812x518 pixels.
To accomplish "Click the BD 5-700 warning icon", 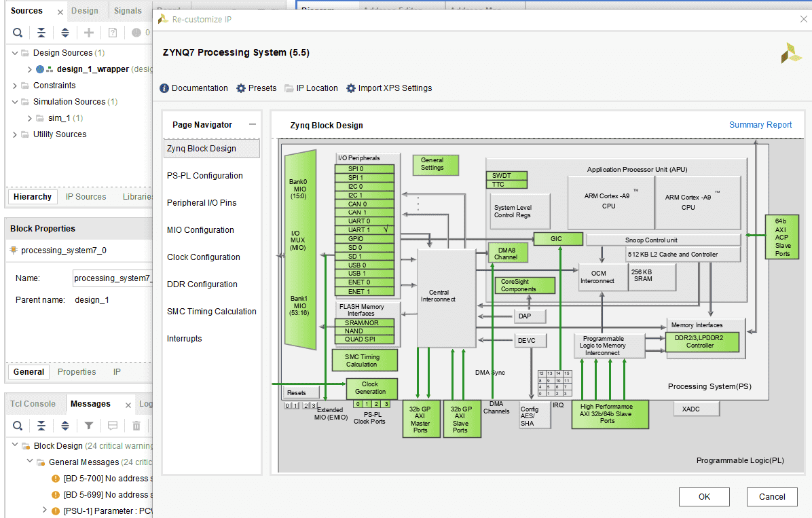I will (x=56, y=479).
